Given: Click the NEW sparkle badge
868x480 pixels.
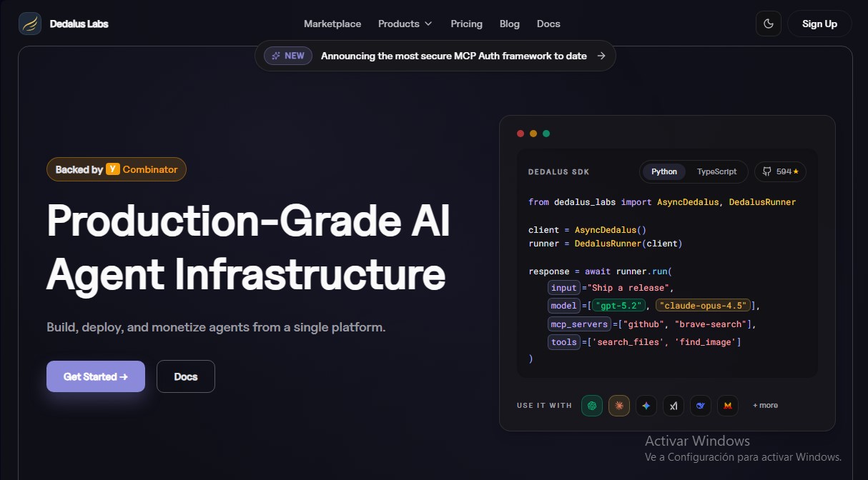Looking at the screenshot, I should point(288,56).
